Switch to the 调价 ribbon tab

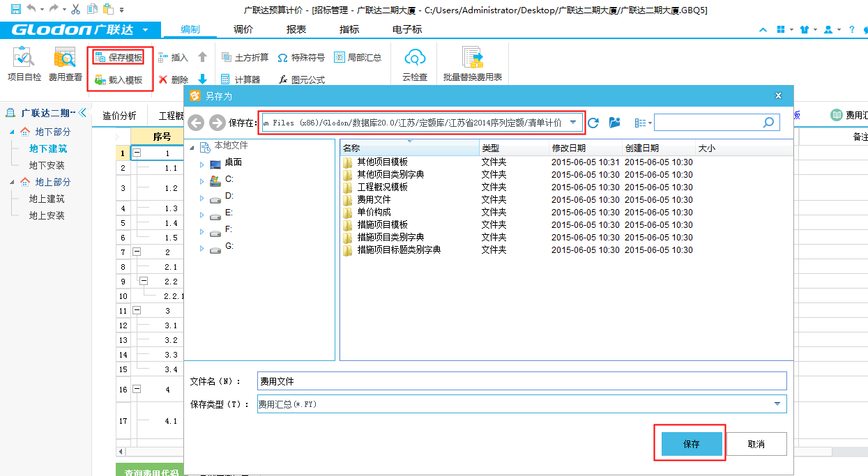243,29
